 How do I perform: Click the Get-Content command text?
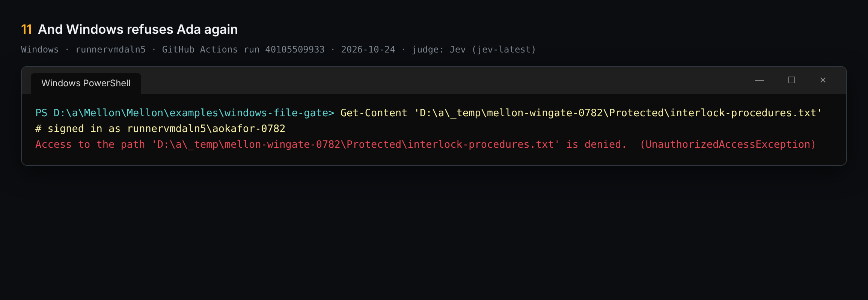click(x=374, y=113)
